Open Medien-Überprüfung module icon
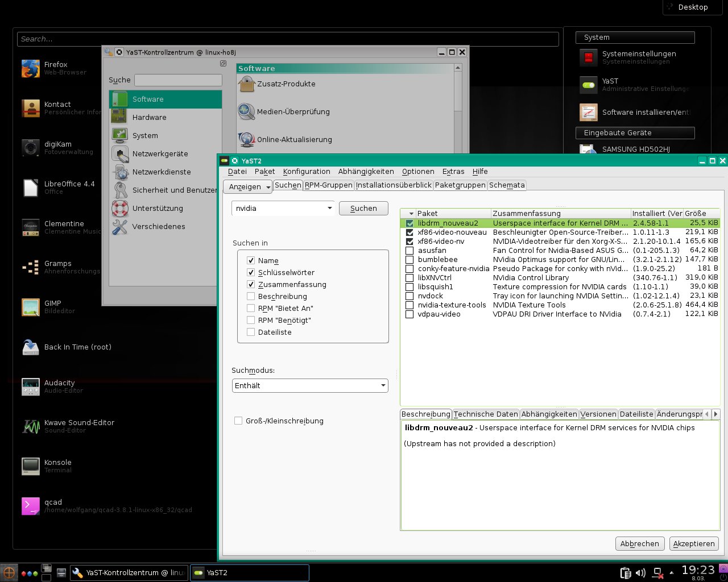 coord(247,111)
